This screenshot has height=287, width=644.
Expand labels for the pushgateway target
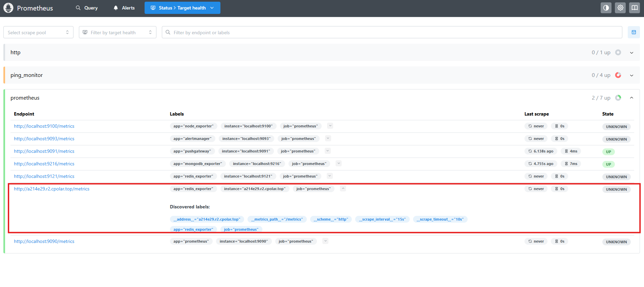pos(327,151)
